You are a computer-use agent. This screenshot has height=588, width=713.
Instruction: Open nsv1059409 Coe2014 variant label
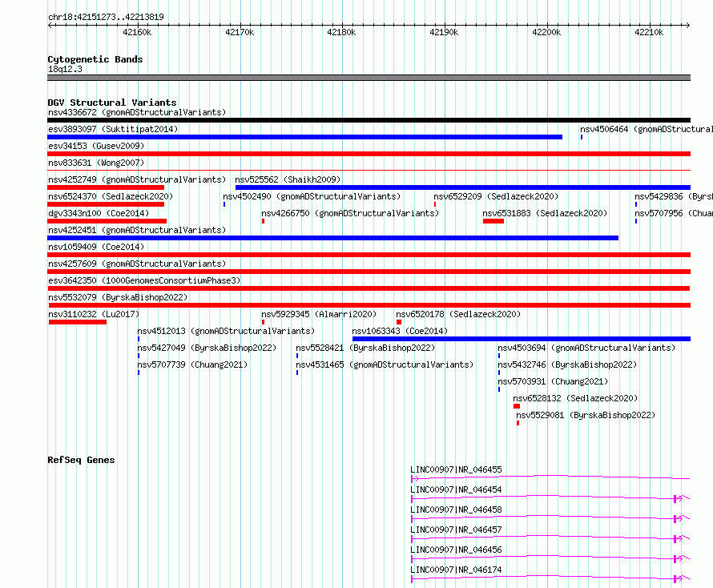tap(96, 247)
